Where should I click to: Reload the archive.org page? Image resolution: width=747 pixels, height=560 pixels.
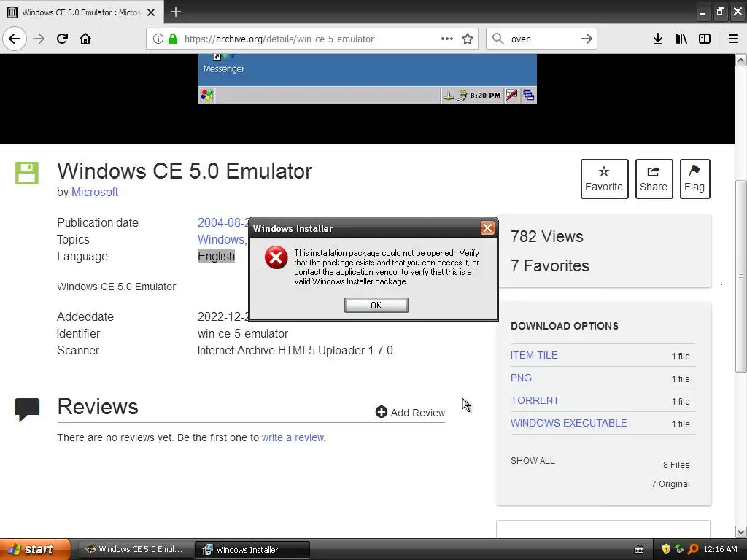pos(62,39)
